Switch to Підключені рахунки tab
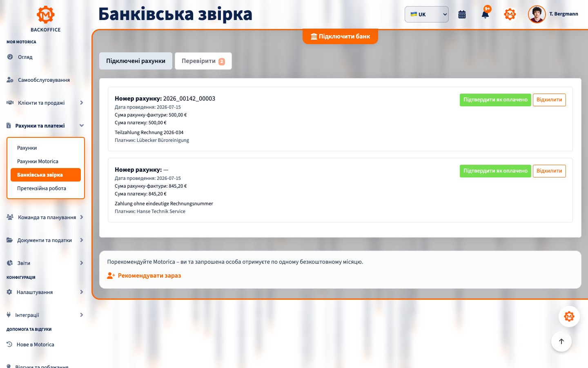Image resolution: width=588 pixels, height=368 pixels. click(136, 61)
